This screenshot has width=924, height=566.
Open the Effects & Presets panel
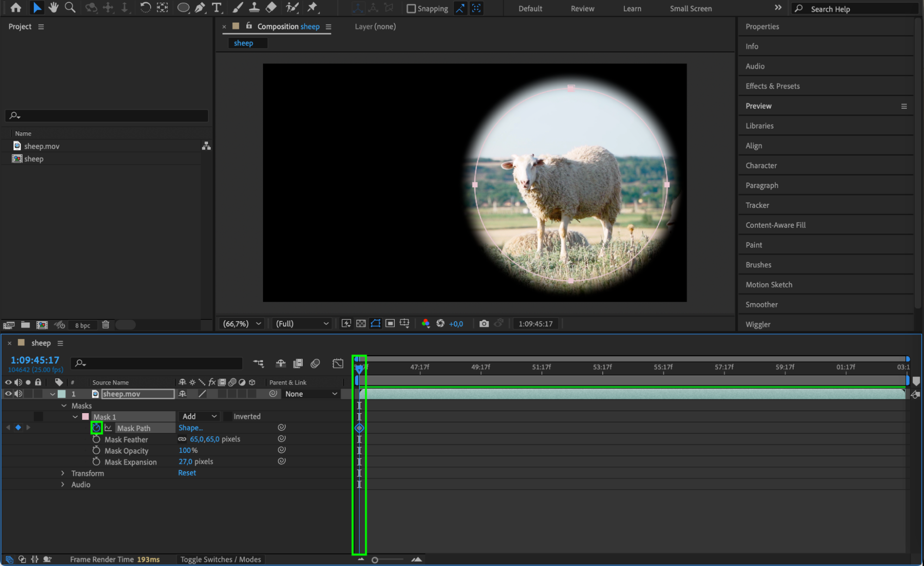point(772,86)
